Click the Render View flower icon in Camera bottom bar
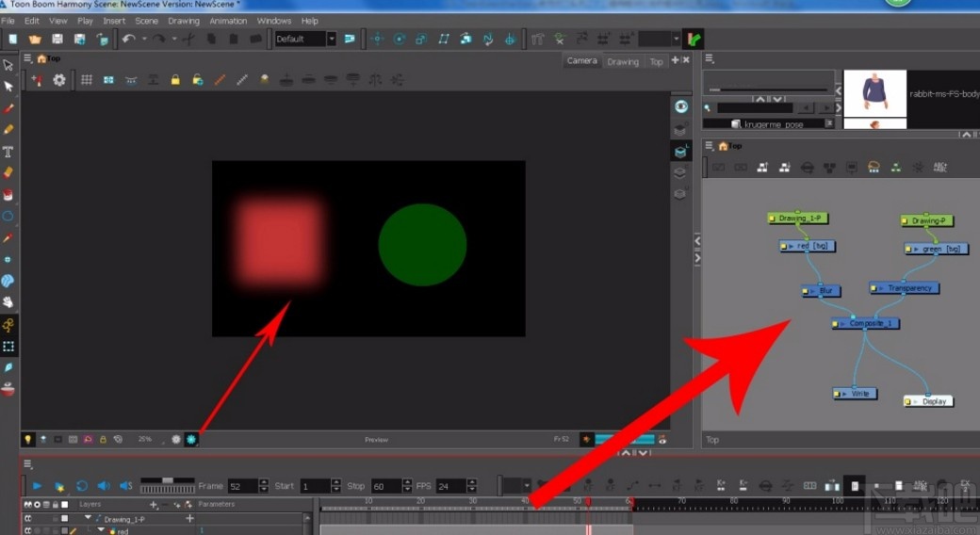 [x=191, y=439]
